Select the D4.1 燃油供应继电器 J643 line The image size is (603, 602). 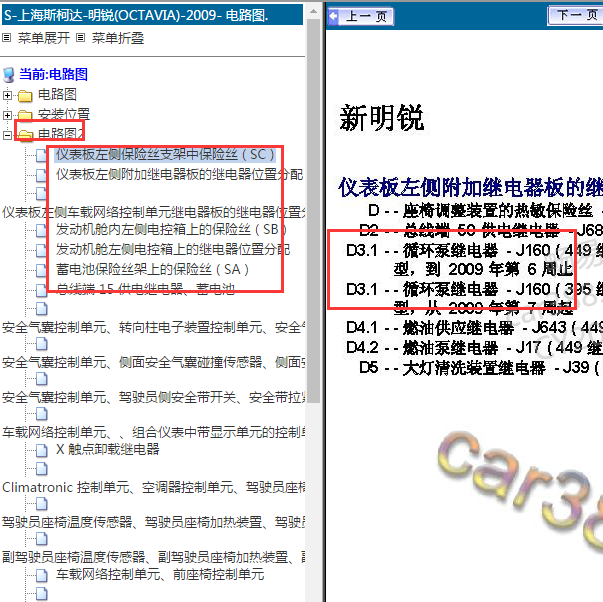click(475, 328)
